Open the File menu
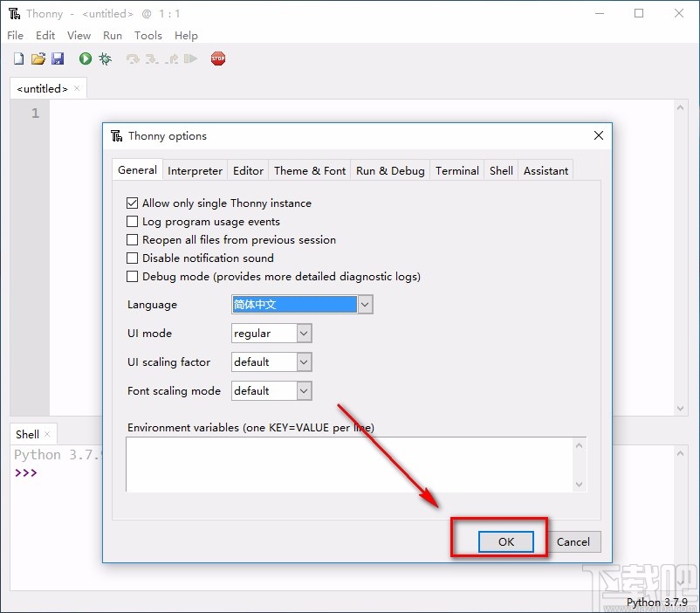The width and height of the screenshot is (700, 613). pos(15,35)
